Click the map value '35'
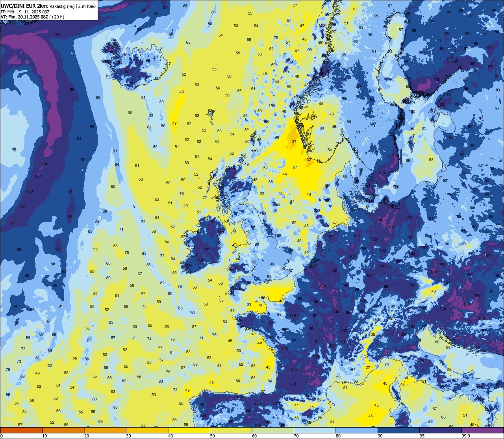504x439 pixels. coord(373,334)
